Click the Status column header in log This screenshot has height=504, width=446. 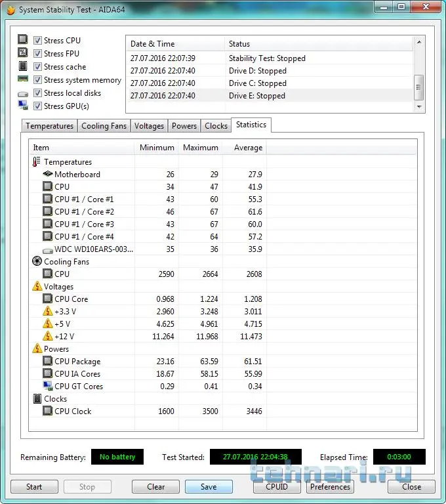[x=318, y=44]
